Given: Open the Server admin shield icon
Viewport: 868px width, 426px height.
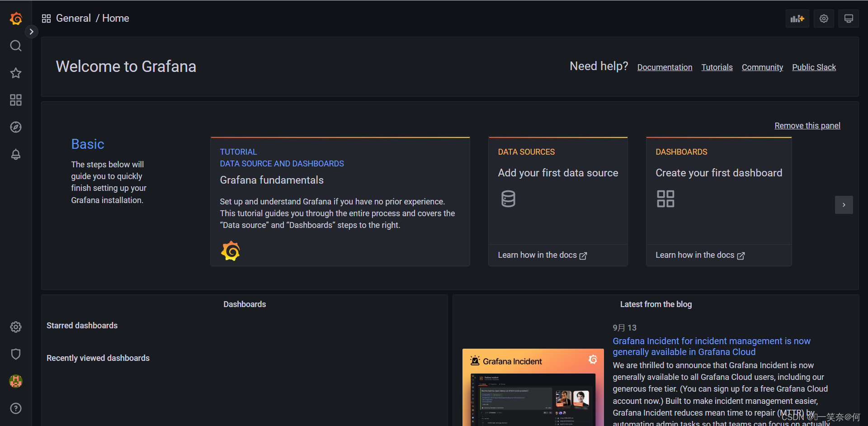Looking at the screenshot, I should [16, 354].
